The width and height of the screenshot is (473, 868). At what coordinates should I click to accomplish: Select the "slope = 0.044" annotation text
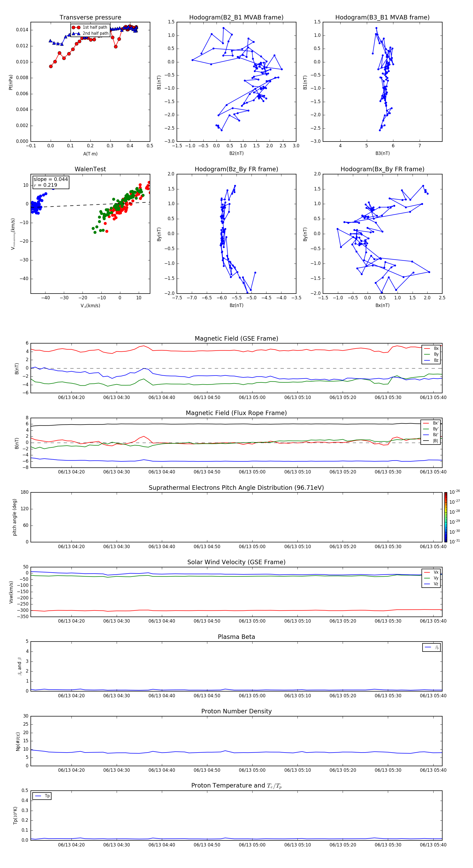pos(50,179)
